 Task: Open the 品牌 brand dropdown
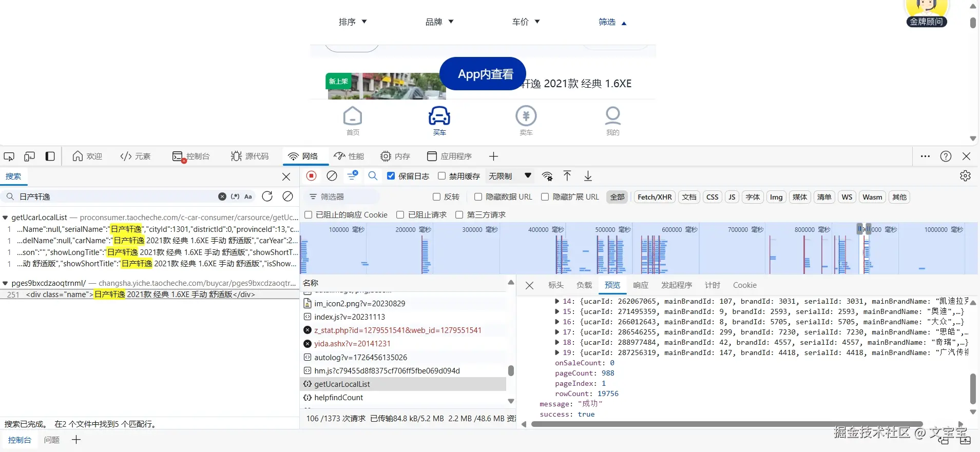click(x=439, y=22)
